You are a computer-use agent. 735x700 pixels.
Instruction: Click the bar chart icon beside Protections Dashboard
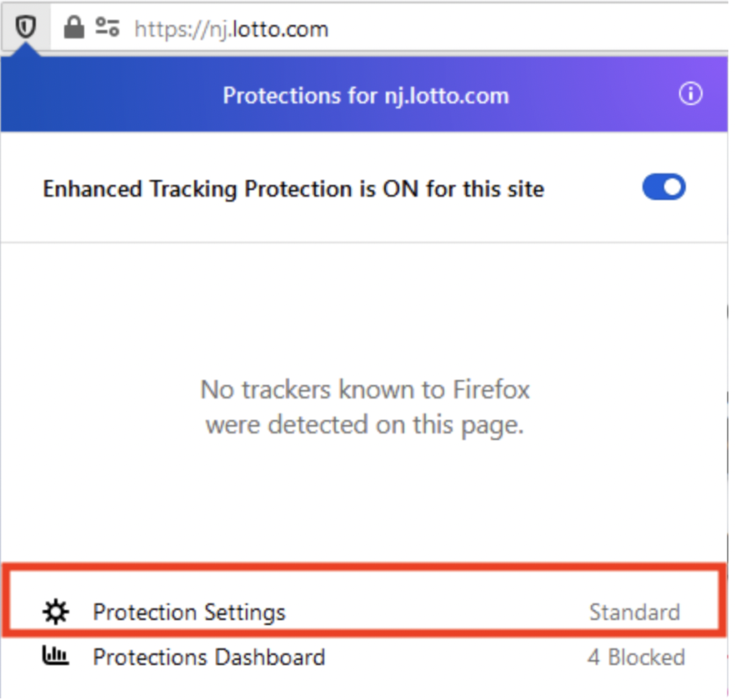pyautogui.click(x=54, y=657)
